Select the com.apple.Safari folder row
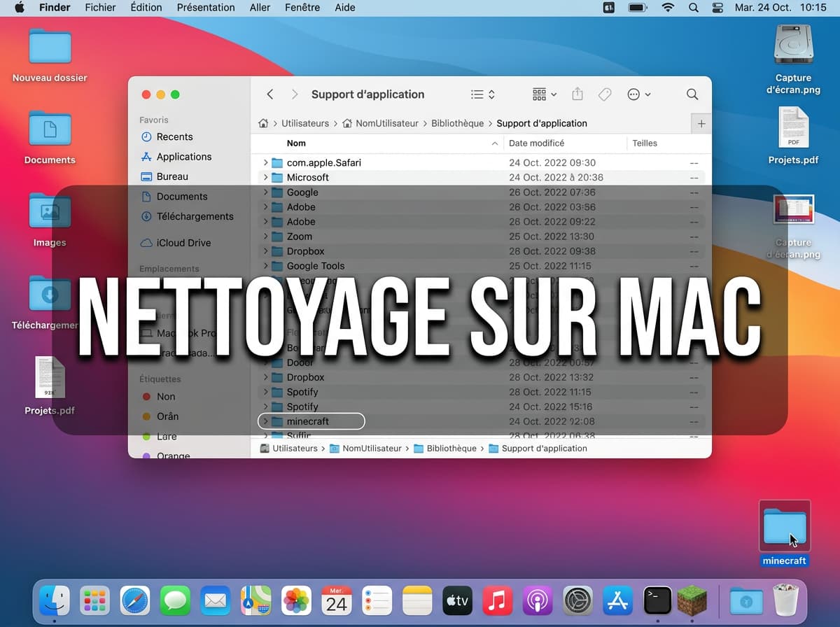840x627 pixels. 481,162
